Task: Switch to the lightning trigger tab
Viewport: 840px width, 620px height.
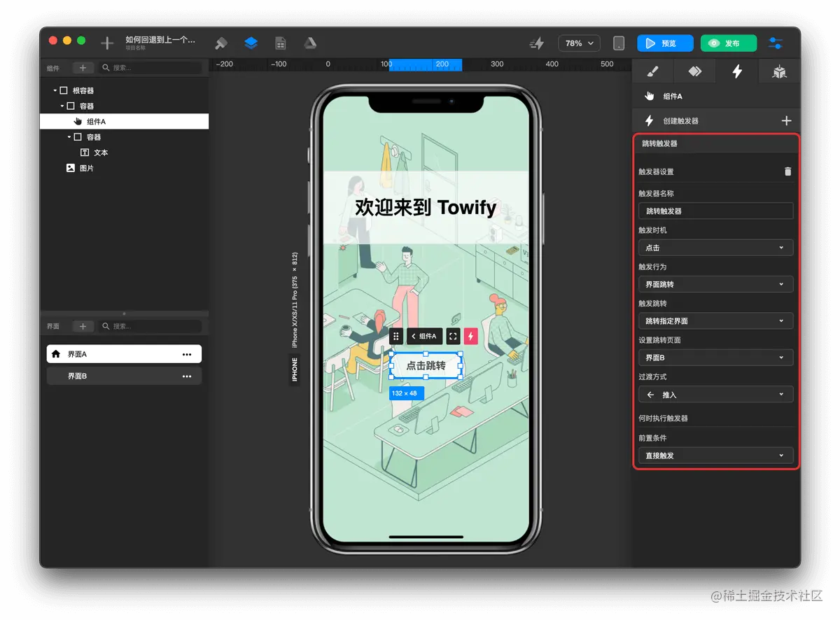Action: pyautogui.click(x=737, y=71)
